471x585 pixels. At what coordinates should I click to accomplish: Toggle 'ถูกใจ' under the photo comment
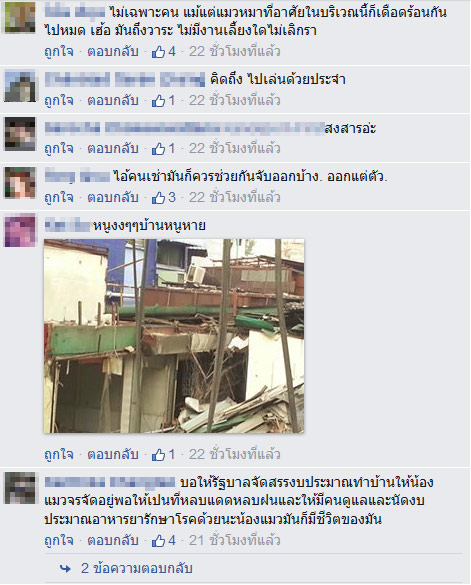pos(59,454)
